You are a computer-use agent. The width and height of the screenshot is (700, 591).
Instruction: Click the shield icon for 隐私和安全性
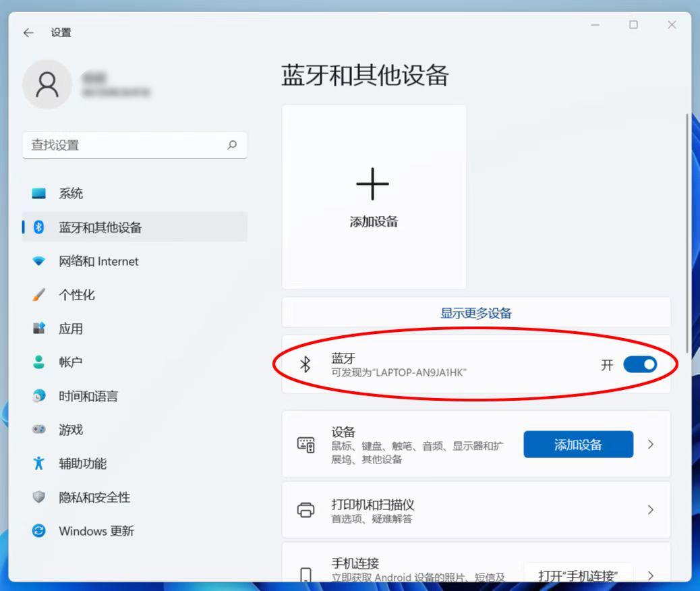coord(39,497)
